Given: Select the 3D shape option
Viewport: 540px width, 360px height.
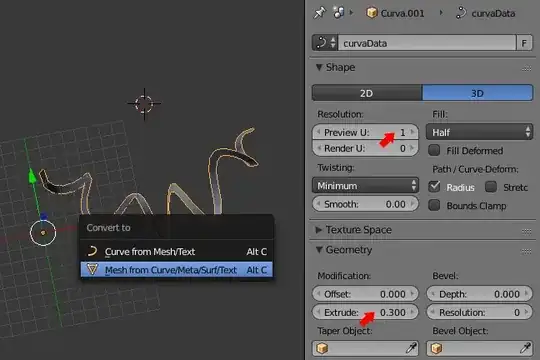Looking at the screenshot, I should [477, 93].
